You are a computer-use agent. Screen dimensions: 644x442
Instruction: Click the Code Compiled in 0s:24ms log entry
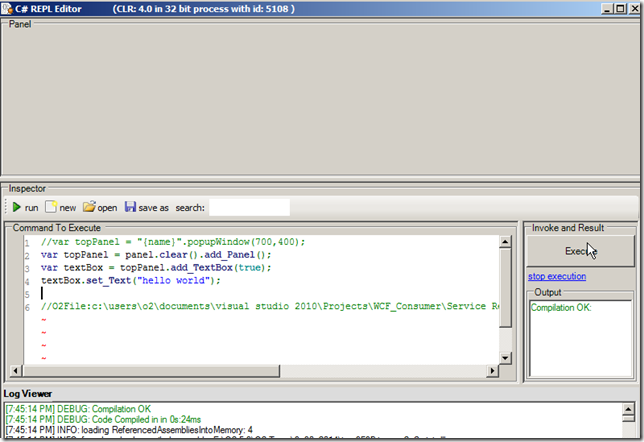coord(103,419)
